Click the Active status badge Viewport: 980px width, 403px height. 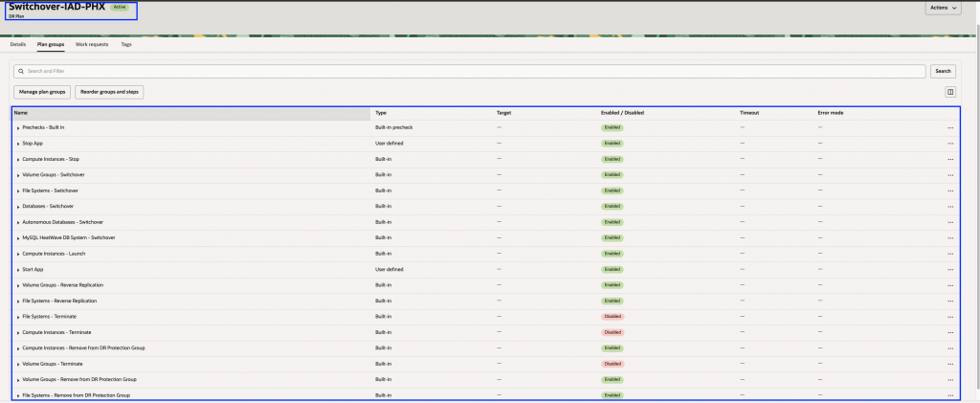coord(120,7)
